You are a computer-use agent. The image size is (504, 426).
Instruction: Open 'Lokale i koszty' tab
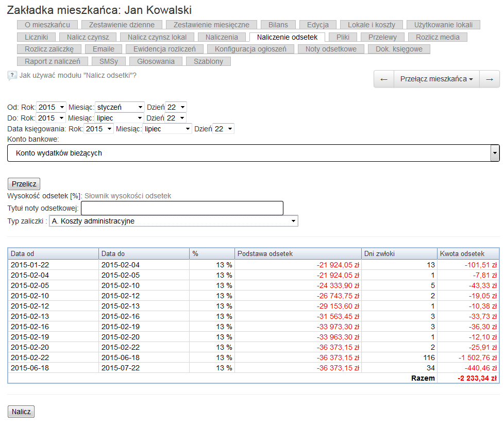tap(372, 25)
